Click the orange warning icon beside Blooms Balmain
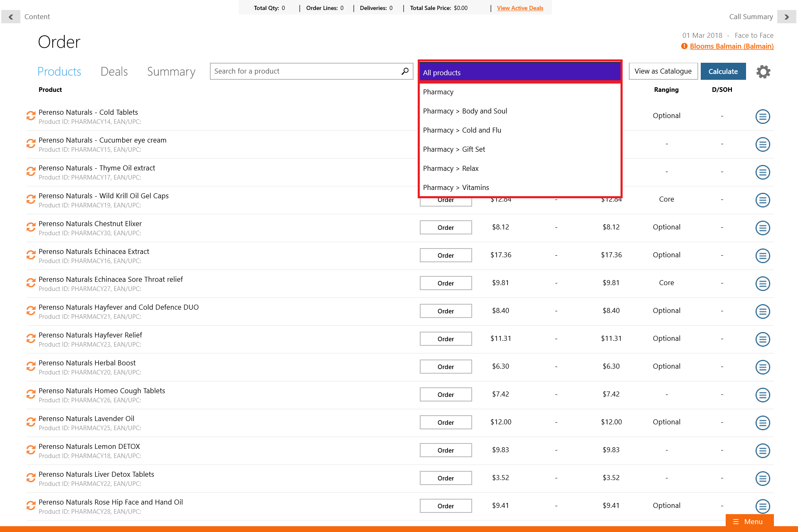The height and width of the screenshot is (532, 798). [684, 46]
